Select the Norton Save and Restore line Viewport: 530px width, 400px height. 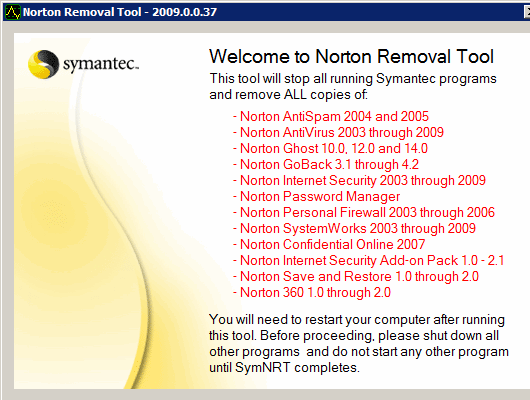(x=356, y=276)
